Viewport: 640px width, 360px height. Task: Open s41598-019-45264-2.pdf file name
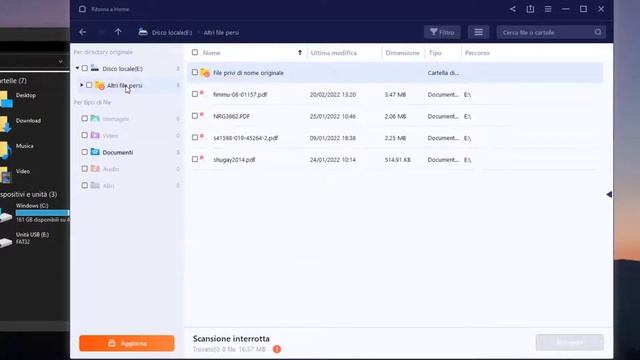point(245,138)
